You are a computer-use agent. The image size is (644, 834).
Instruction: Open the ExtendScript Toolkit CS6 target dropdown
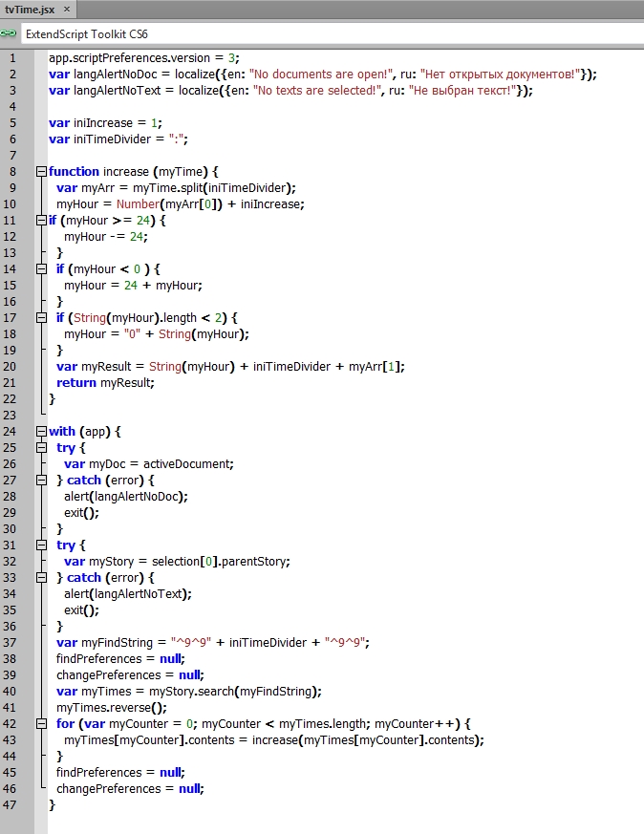pyautogui.click(x=334, y=34)
